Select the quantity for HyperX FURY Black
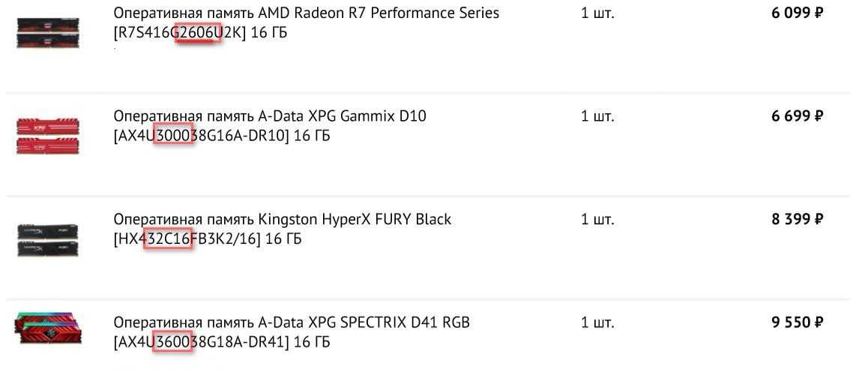The width and height of the screenshot is (868, 391). pos(597,219)
